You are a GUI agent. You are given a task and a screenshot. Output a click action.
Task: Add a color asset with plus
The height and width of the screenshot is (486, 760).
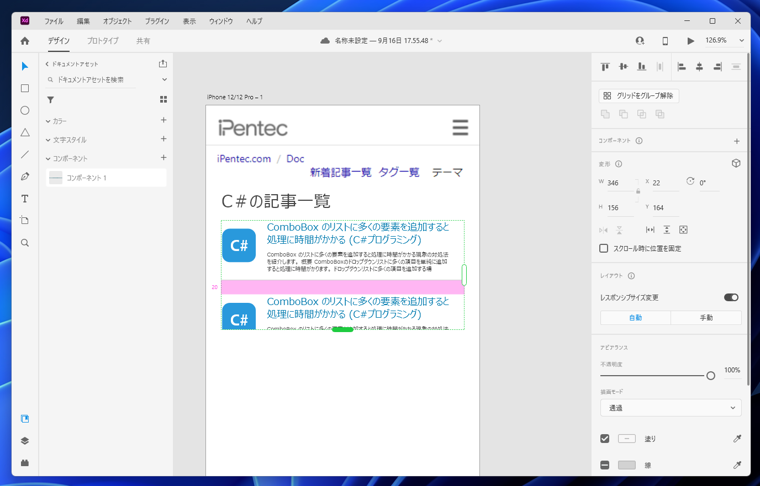coord(163,120)
